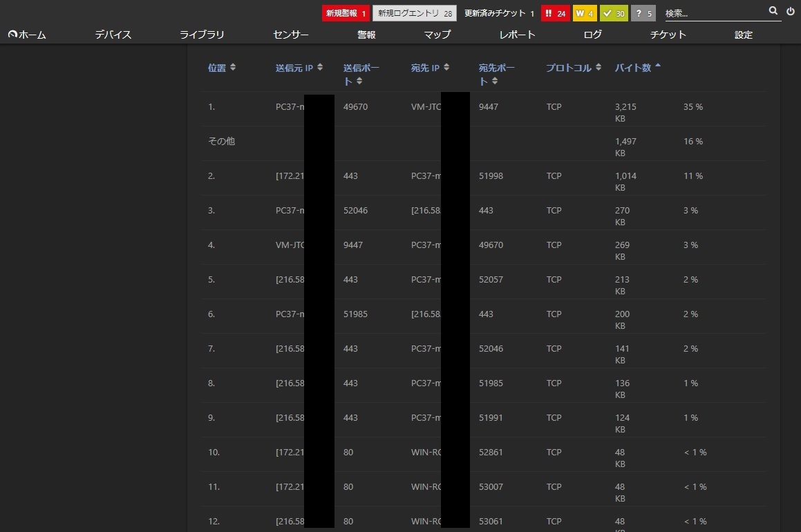Select the 3,215 KB byte value
The height and width of the screenshot is (532, 801).
(x=625, y=113)
